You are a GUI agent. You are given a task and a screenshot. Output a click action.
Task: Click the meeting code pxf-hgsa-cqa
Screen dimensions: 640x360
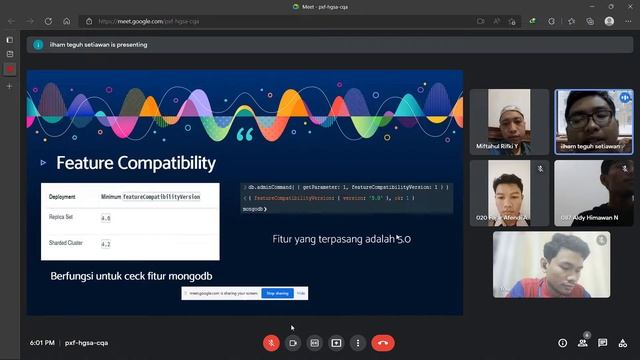point(87,343)
